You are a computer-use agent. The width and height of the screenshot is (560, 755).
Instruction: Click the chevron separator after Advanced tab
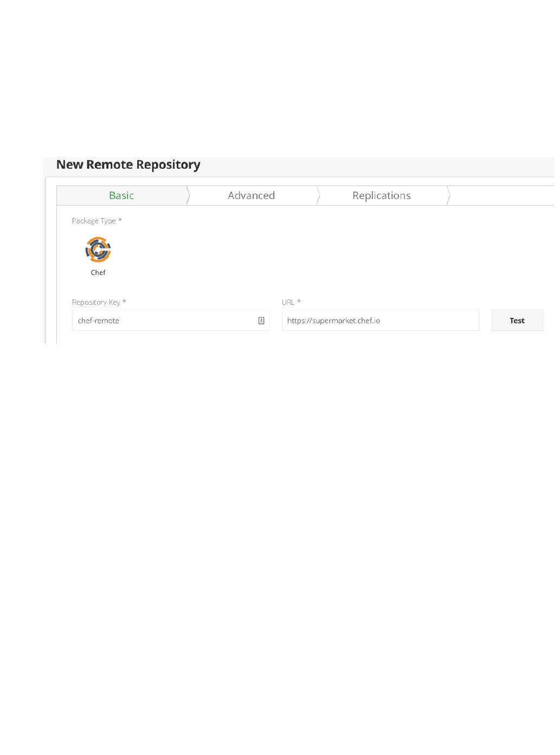[318, 195]
